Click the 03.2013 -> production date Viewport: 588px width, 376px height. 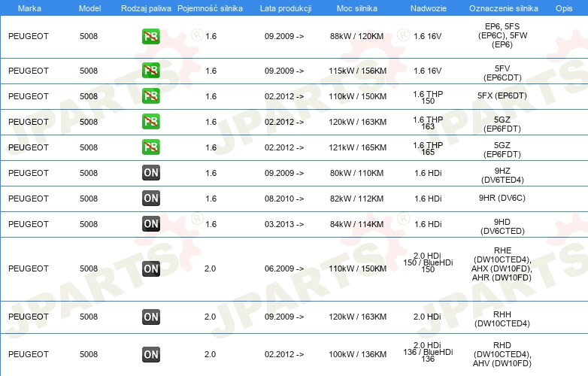(284, 224)
